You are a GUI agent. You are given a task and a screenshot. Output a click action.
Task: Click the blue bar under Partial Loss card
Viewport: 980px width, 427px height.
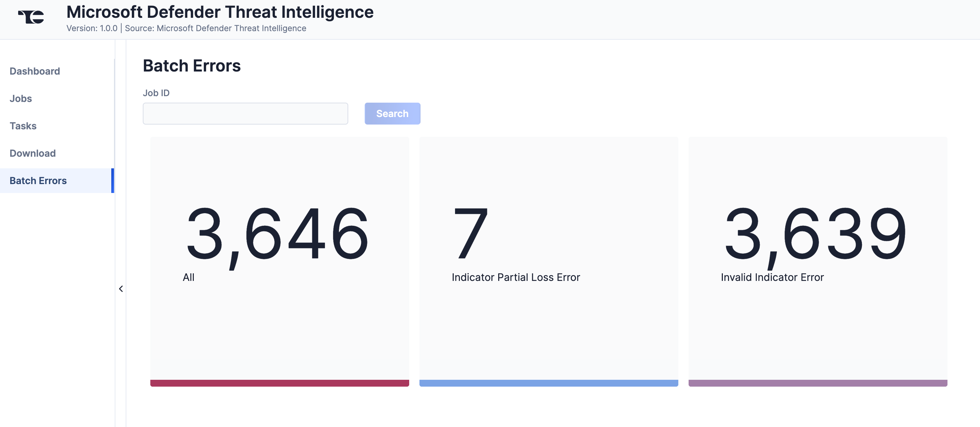pyautogui.click(x=548, y=384)
